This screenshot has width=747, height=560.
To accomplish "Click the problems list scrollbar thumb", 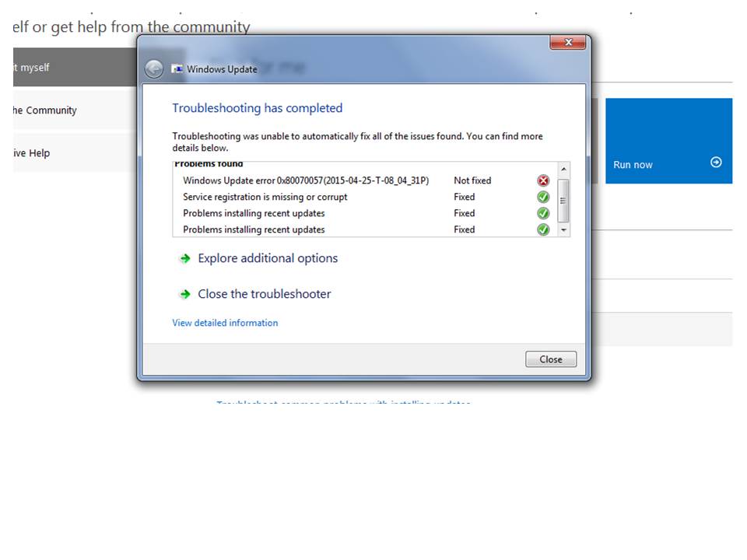I will (563, 201).
